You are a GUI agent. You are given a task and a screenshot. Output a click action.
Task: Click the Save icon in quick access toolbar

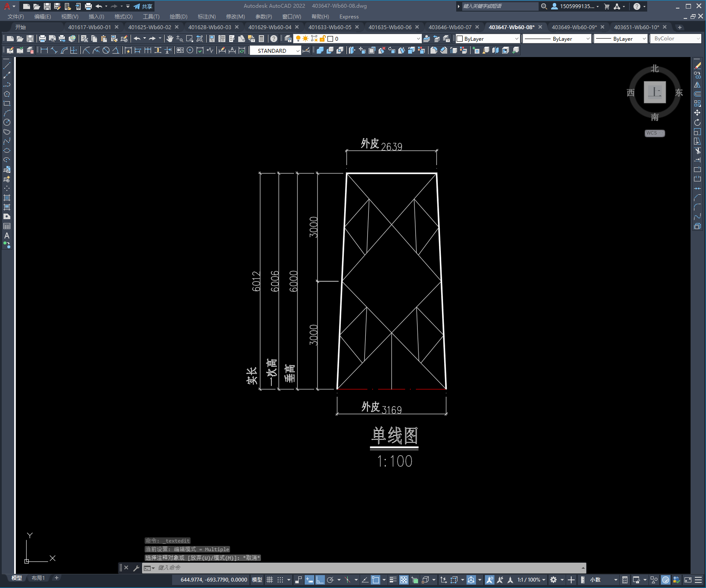[x=47, y=6]
